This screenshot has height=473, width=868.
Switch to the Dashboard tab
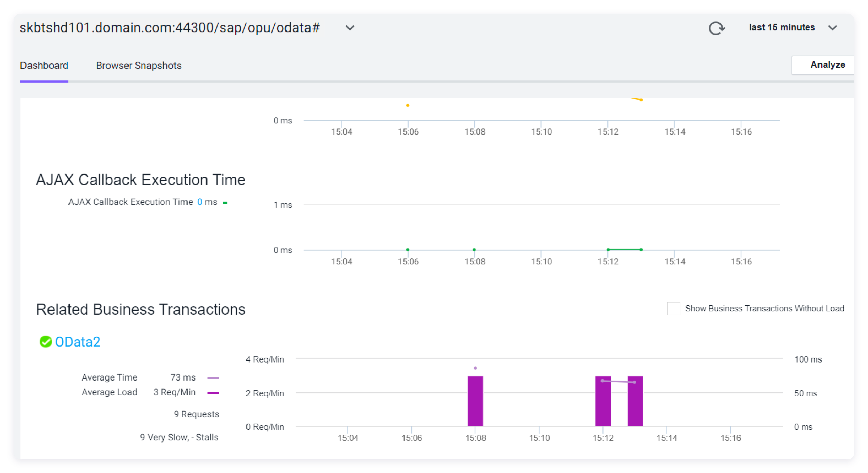pos(44,65)
